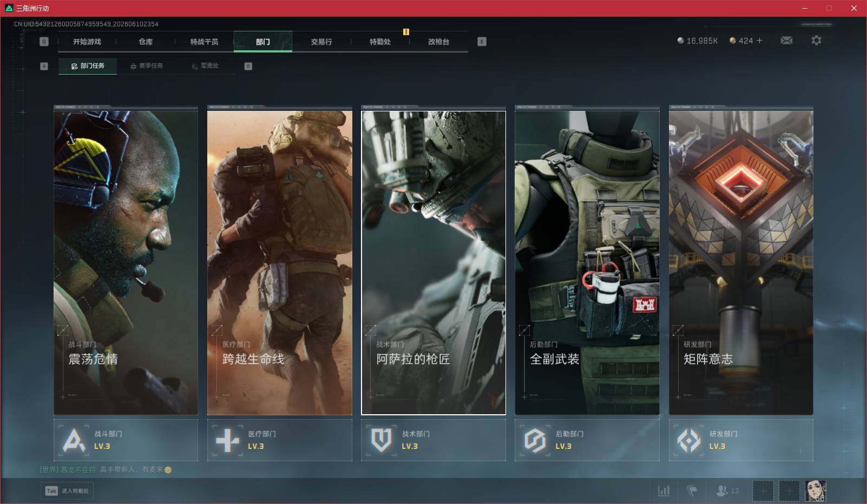Viewport: 867px width, 504px height.
Task: Click the tactical department shield logo
Action: coord(381,440)
